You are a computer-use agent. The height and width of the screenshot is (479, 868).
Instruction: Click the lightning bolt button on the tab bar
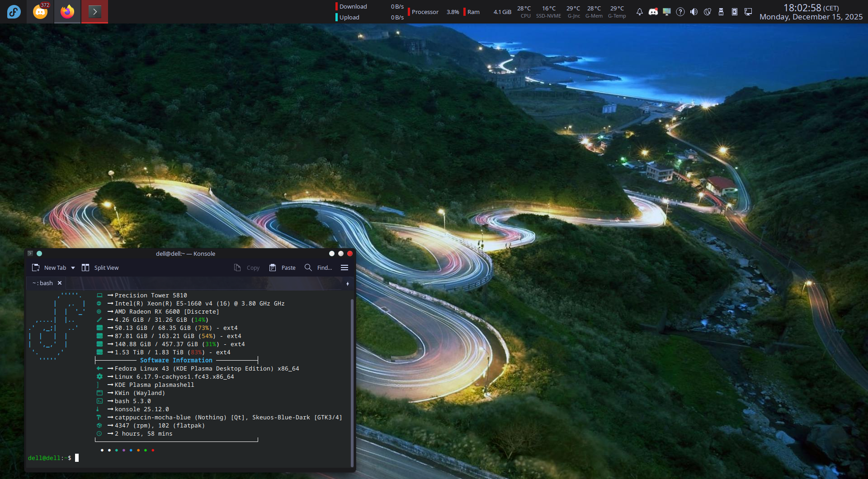tap(348, 284)
